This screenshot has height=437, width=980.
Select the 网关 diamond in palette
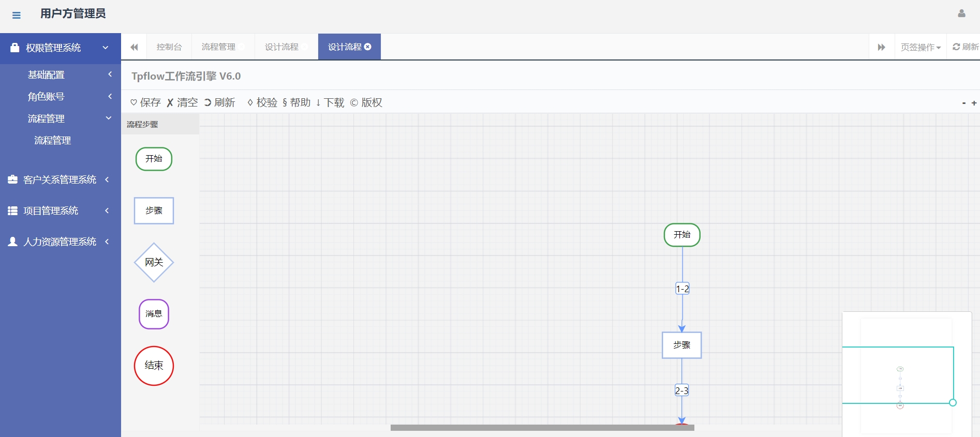tap(154, 262)
